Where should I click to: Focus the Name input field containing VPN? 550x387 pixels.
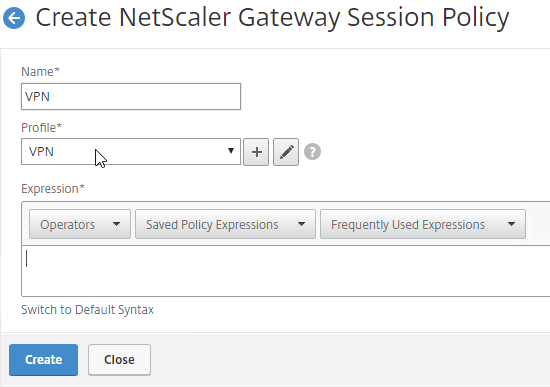(x=131, y=96)
